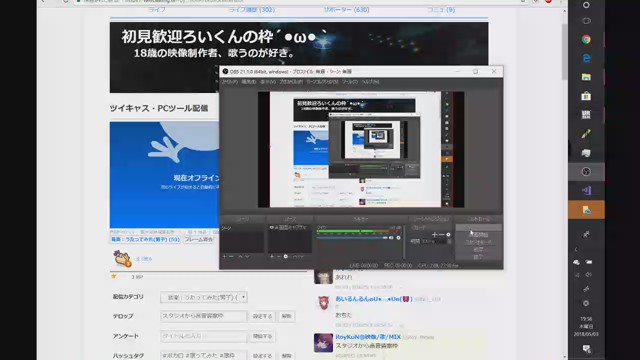
Task: Launch Microsoft Edge from the taskbar
Action: point(586,58)
